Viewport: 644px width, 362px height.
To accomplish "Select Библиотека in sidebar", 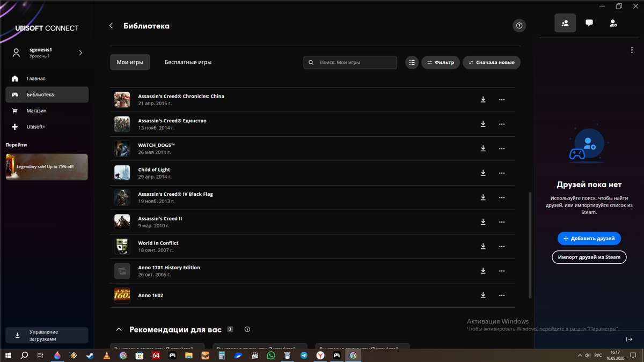I will (47, 94).
